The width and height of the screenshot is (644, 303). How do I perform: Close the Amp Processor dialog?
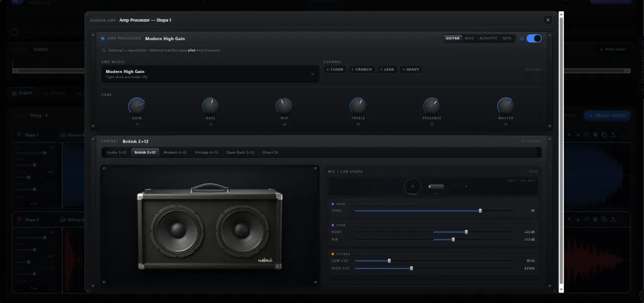(x=548, y=20)
